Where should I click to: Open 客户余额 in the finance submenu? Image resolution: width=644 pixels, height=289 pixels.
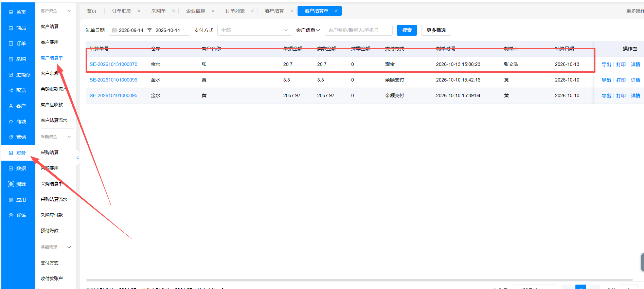[50, 73]
